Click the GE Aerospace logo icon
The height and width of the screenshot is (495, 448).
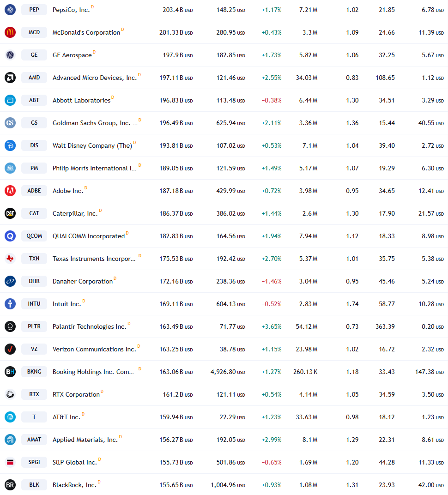[10, 55]
